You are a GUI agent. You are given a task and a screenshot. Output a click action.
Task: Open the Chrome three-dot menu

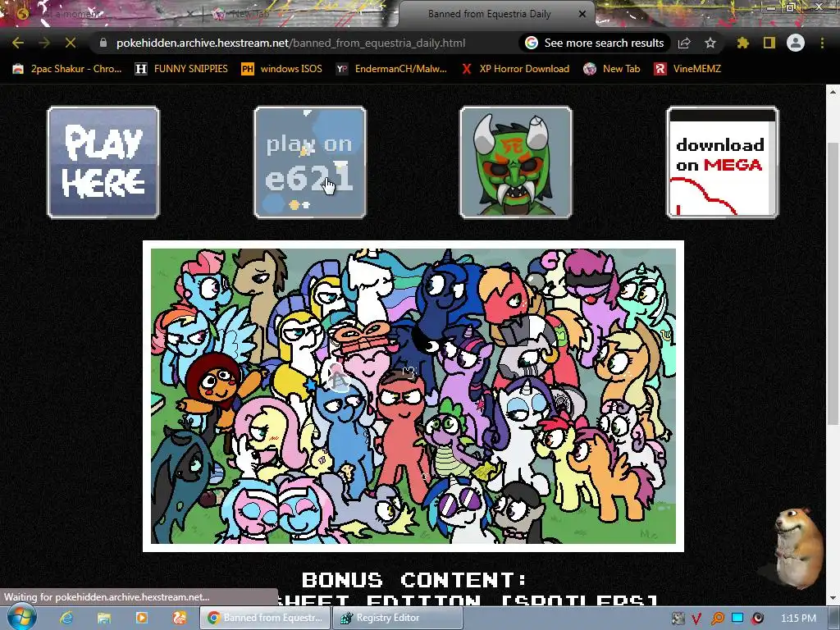coord(822,43)
